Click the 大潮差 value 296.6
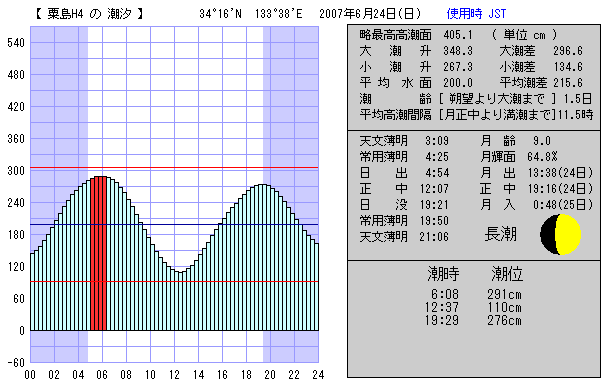610x385 pixels. coord(568,51)
